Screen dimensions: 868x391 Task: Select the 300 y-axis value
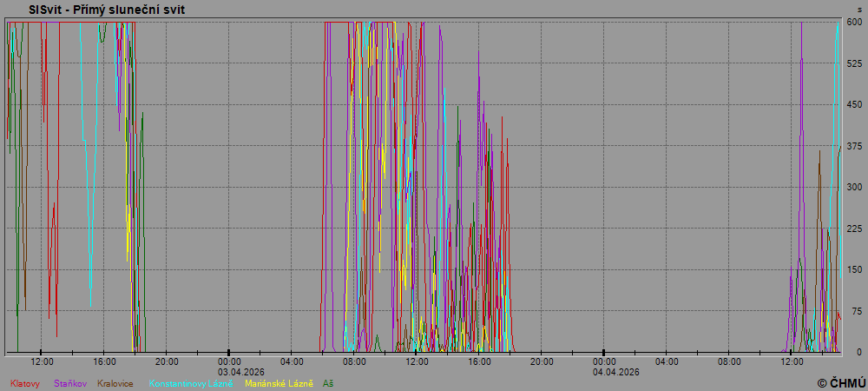854,187
